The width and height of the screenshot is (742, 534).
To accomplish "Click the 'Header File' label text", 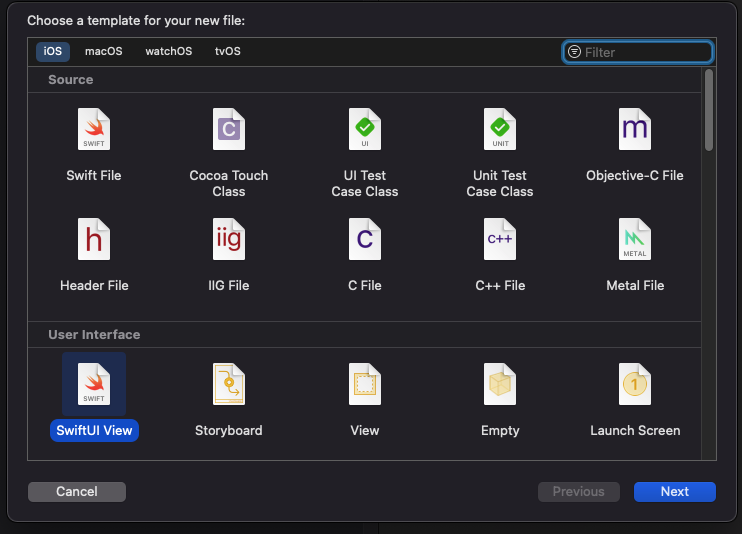I will (x=94, y=285).
